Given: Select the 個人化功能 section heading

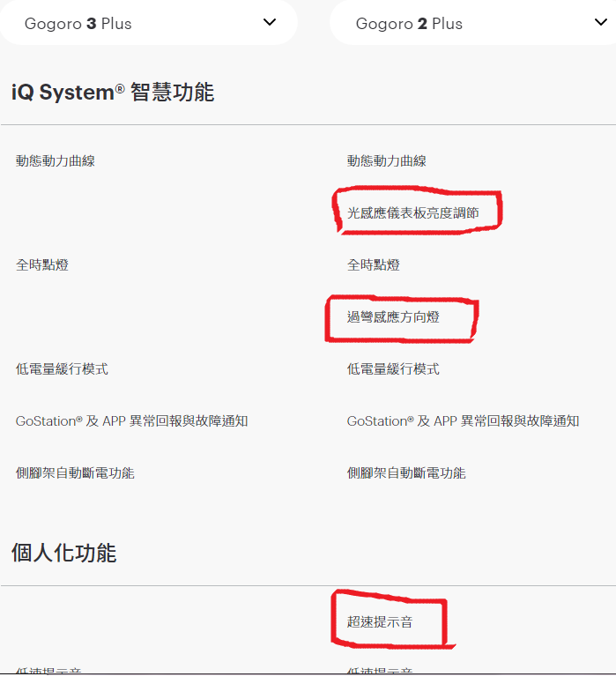Looking at the screenshot, I should pos(63,553).
